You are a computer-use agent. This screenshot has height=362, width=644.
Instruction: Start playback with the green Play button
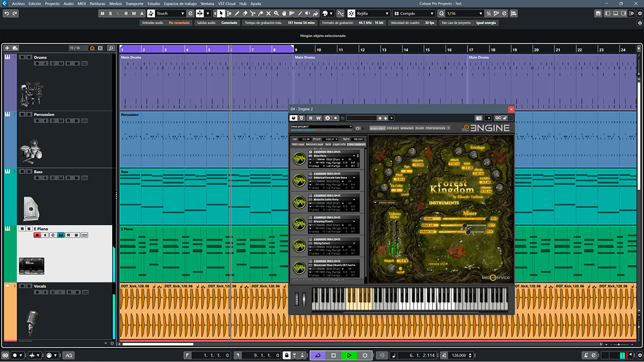[x=349, y=355]
